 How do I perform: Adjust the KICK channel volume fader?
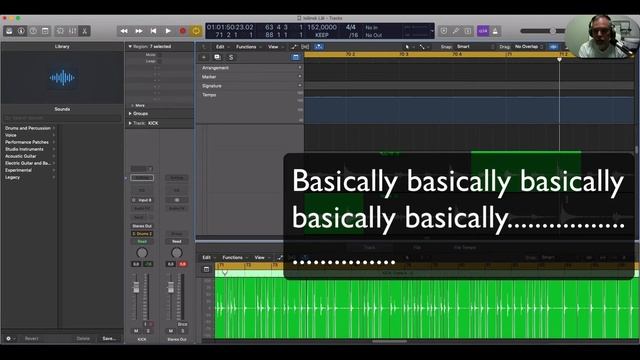click(136, 287)
